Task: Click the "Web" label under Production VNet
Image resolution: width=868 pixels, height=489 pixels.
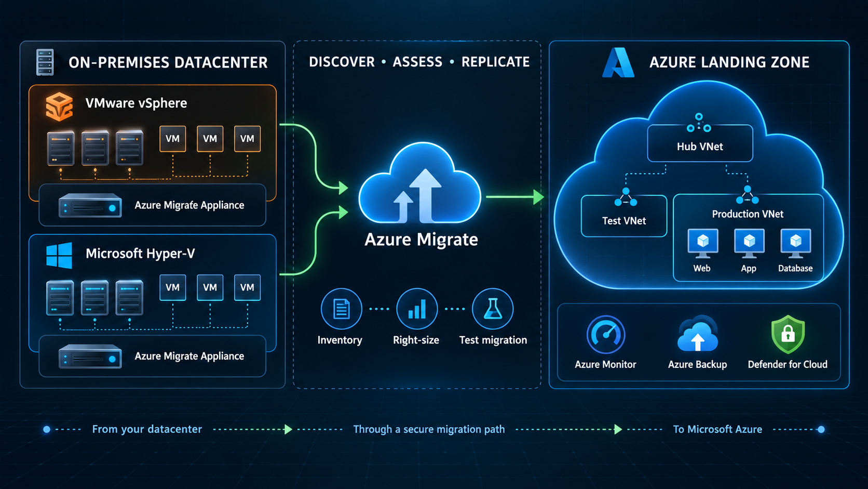Action: click(x=702, y=268)
